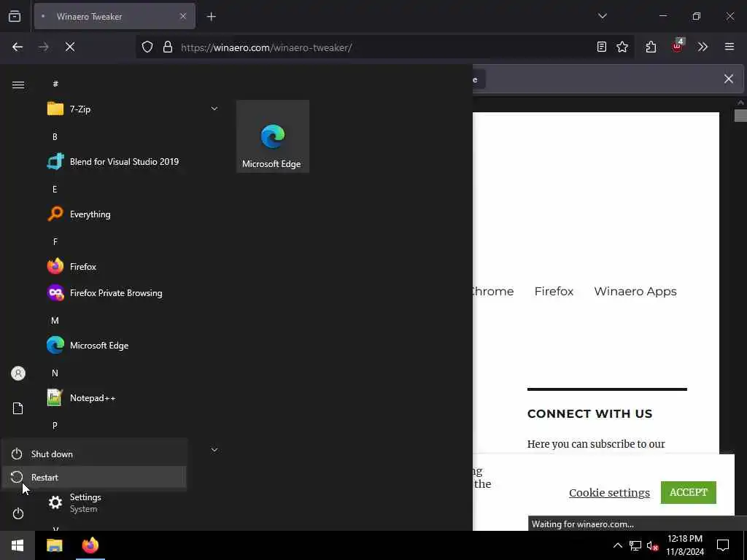The image size is (747, 560).
Task: Toggle reader view icon in address bar
Action: (602, 47)
